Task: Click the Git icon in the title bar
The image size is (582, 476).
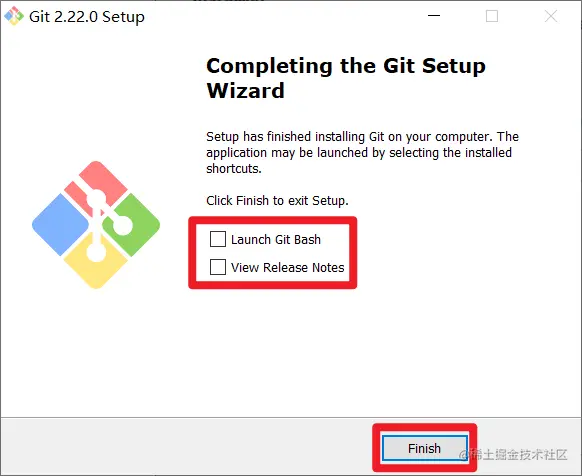Action: click(14, 16)
